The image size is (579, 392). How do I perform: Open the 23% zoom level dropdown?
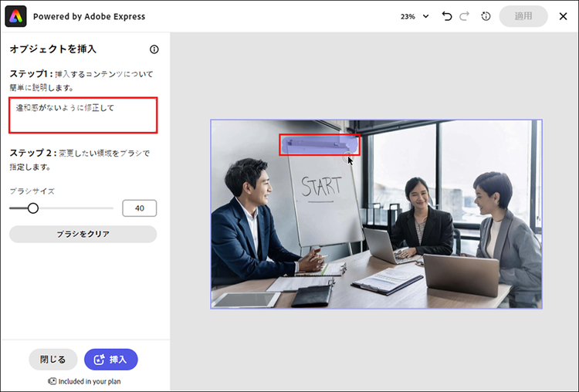point(414,16)
